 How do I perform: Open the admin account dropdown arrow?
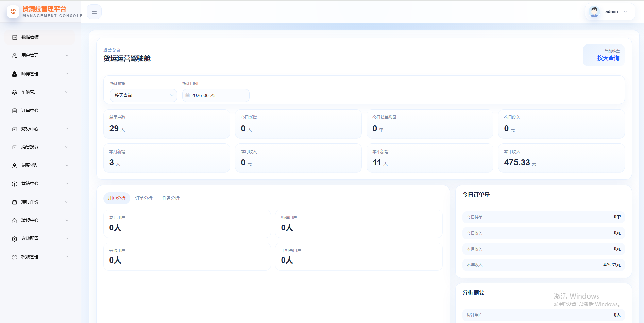coord(625,12)
